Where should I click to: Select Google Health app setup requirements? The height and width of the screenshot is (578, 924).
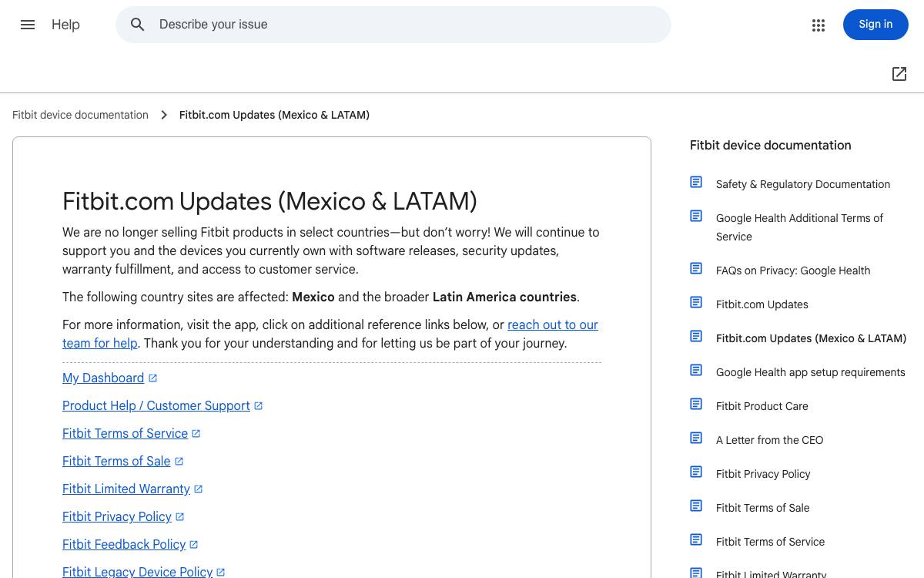click(811, 372)
